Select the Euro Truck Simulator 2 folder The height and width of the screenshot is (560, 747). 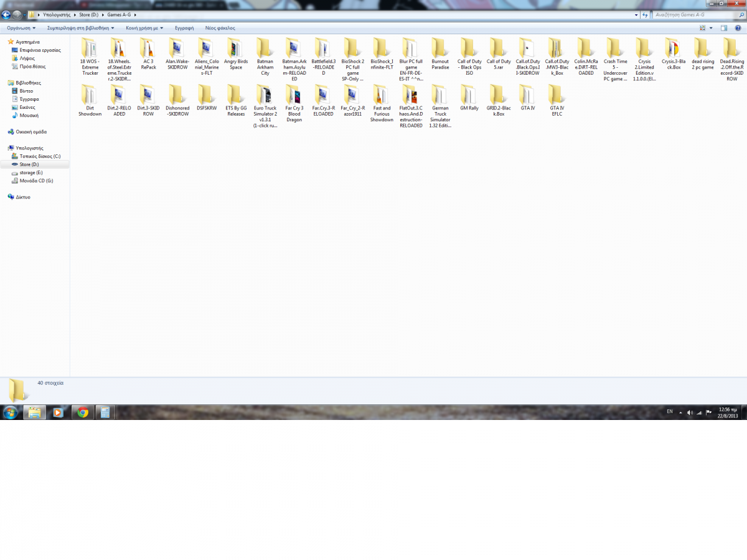click(x=265, y=107)
